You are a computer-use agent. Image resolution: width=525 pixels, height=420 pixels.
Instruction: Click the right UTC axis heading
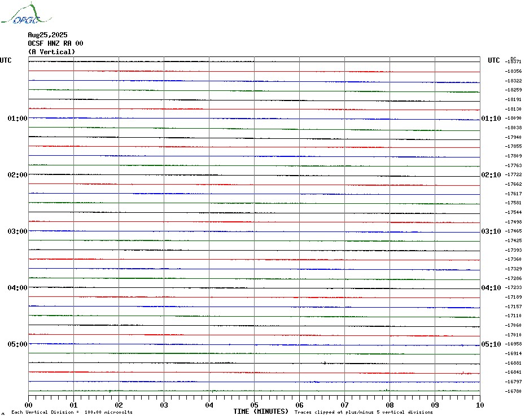coord(493,60)
